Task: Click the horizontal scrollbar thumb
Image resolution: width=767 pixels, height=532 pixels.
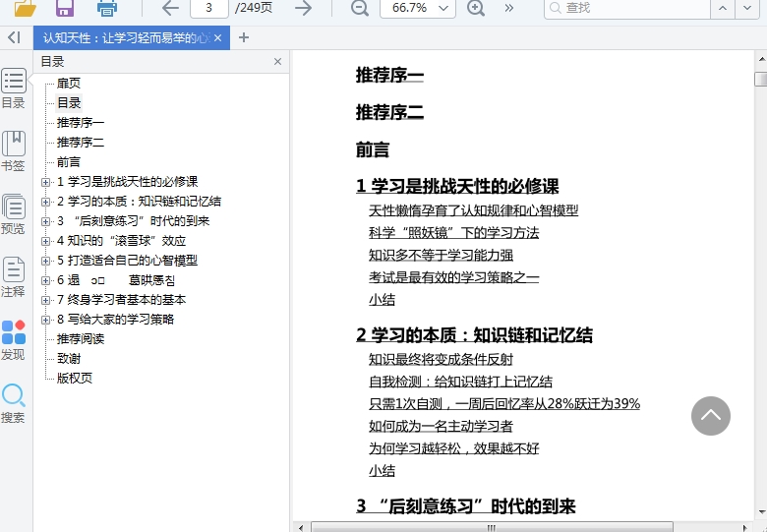Action: tap(492, 528)
